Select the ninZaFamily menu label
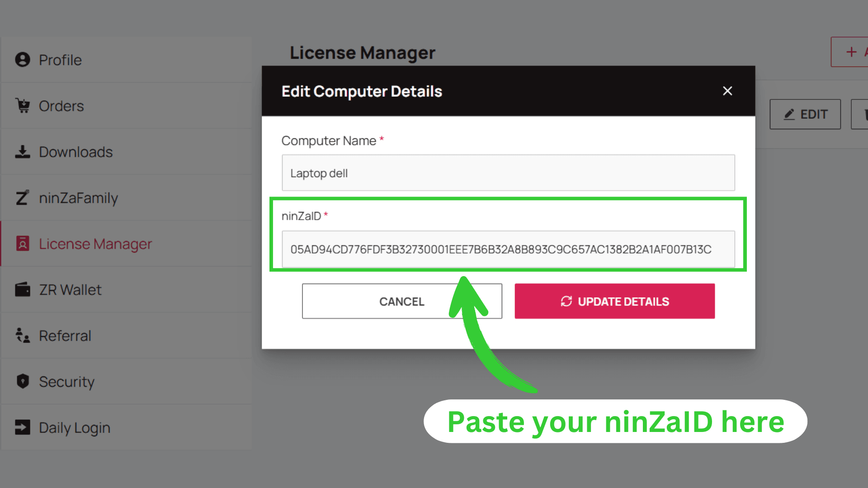 (79, 198)
